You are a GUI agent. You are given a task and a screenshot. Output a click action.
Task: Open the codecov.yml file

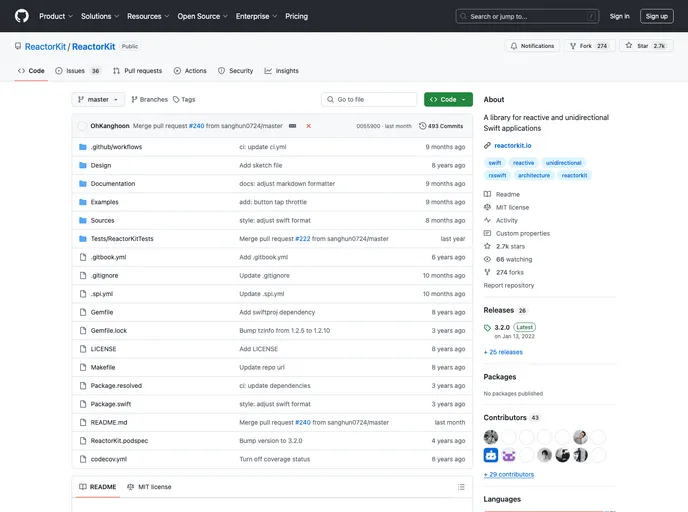109,459
